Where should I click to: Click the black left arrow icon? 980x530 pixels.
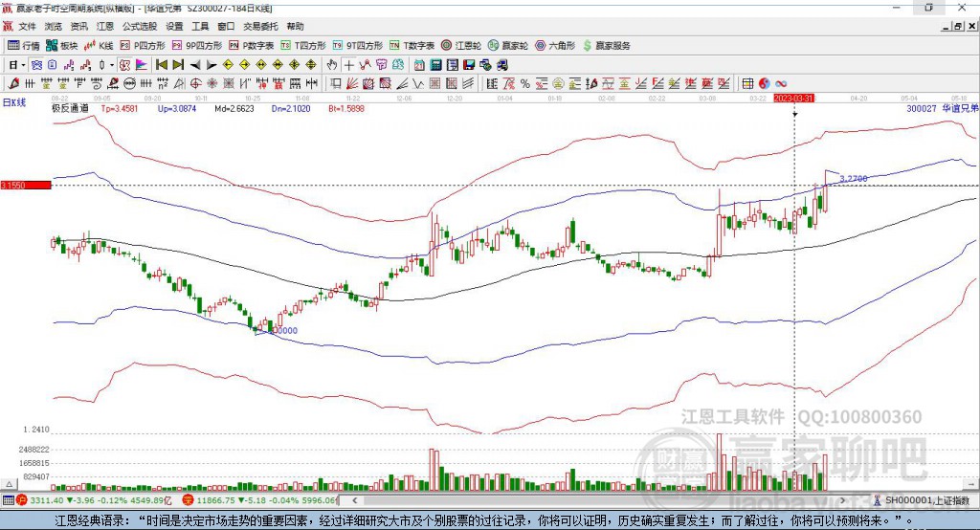coord(195,65)
